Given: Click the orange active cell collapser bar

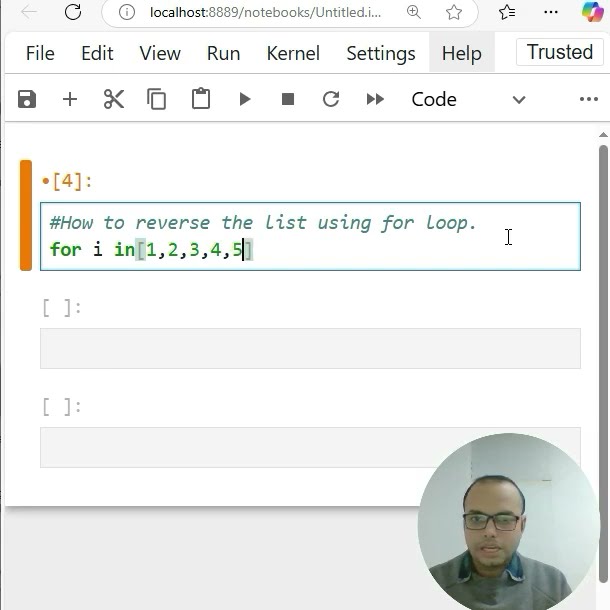Looking at the screenshot, I should pyautogui.click(x=26, y=215).
